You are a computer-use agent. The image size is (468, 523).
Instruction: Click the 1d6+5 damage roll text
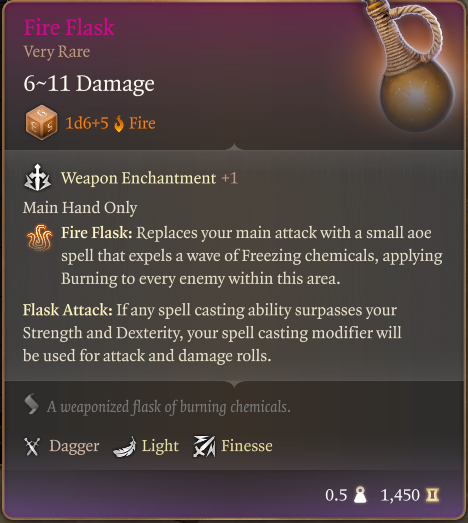click(87, 123)
